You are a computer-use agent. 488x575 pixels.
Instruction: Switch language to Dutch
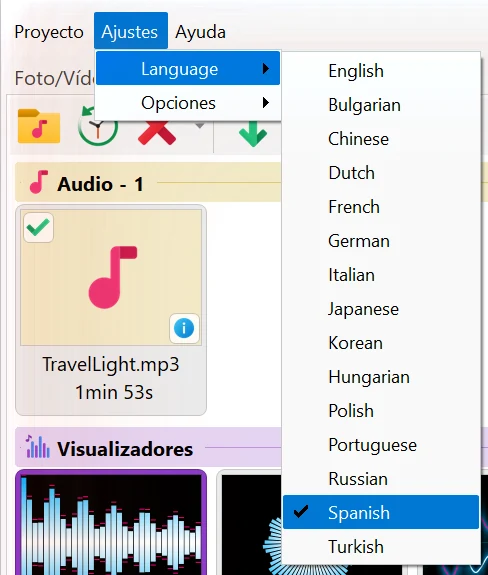coord(381,173)
